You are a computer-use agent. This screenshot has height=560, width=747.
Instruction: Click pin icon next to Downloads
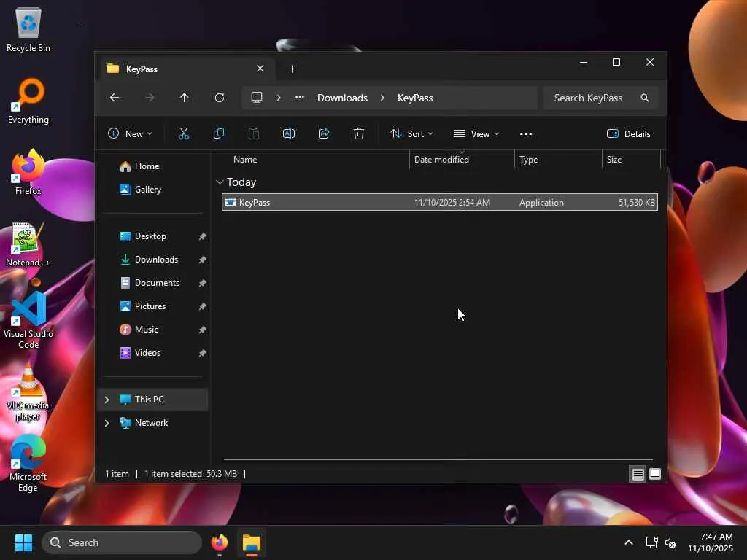click(x=203, y=260)
